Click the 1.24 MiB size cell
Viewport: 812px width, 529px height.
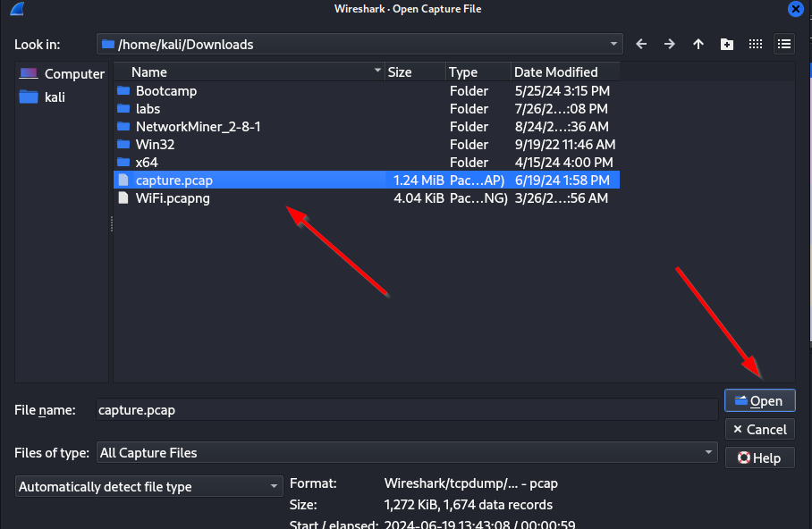[x=419, y=181]
